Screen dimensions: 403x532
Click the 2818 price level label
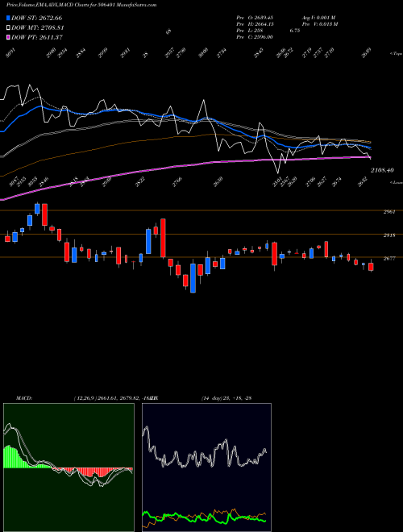pos(389,235)
